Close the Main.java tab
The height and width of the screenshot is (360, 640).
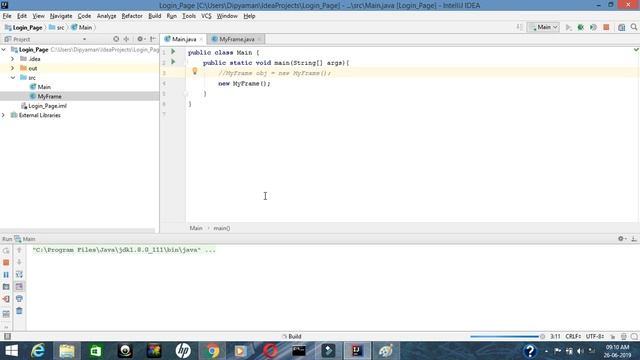[x=201, y=39]
